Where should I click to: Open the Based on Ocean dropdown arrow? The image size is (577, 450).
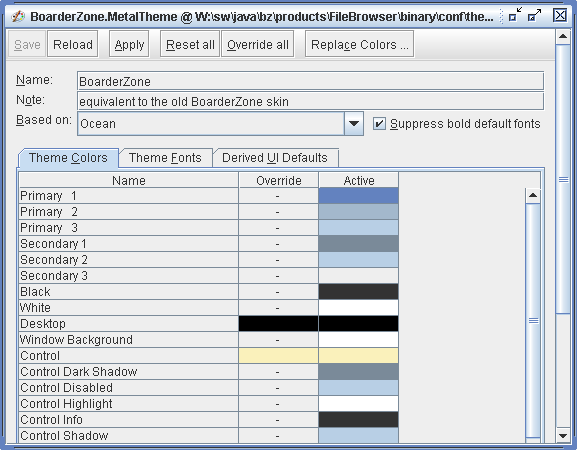[354, 124]
